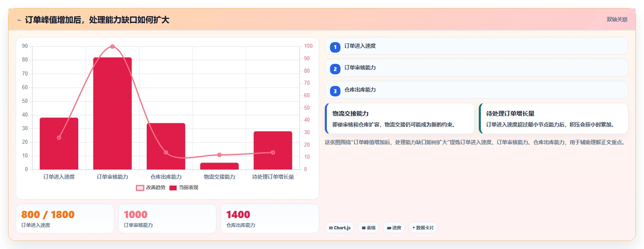Click the chart title 订单峰值增加后
This screenshot has height=249, width=644.
[97, 20]
